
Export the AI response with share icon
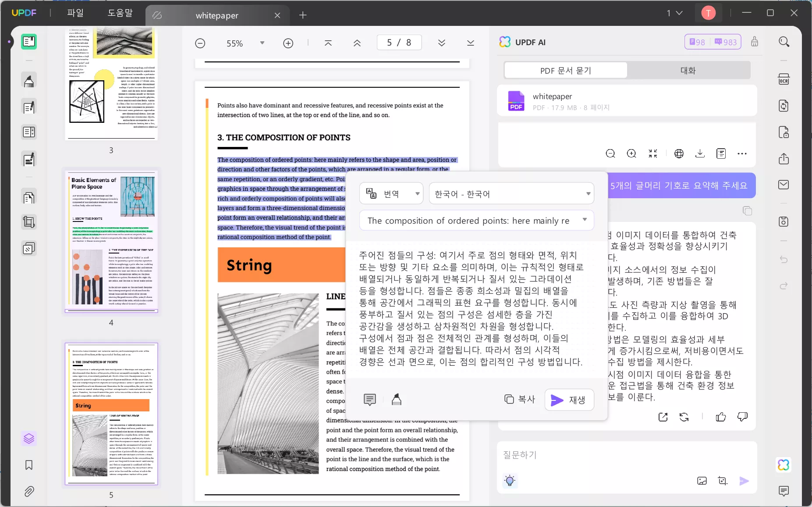[663, 417]
